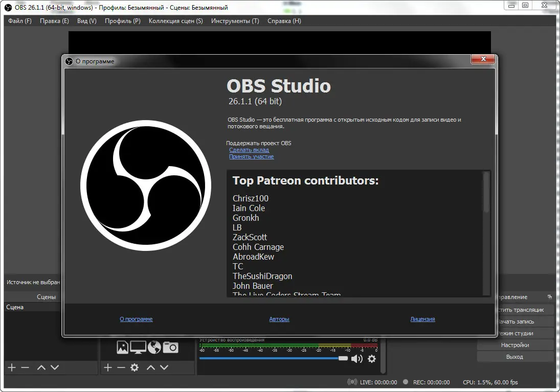Expand the Управление panel options

(549, 296)
